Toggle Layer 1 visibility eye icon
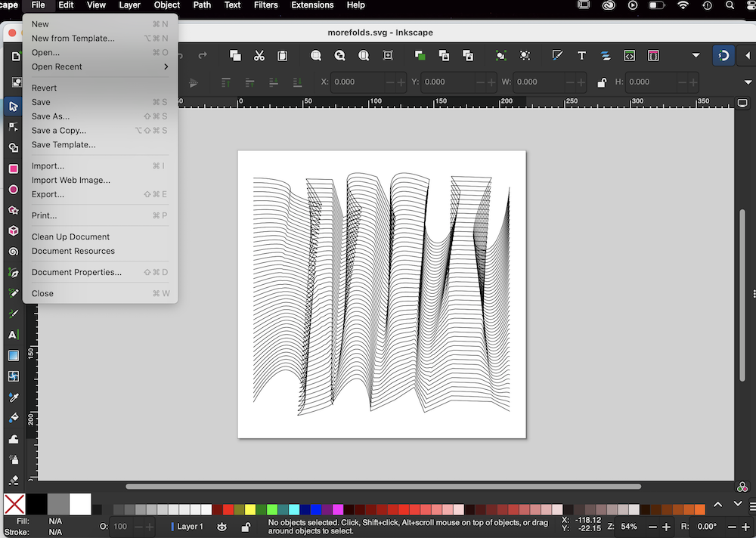 point(222,527)
